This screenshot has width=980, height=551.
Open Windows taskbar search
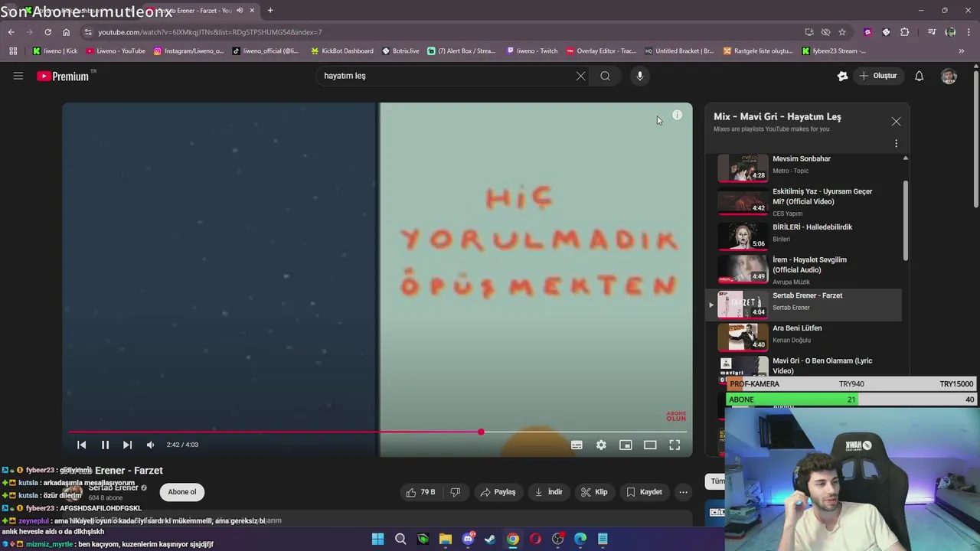click(x=400, y=539)
